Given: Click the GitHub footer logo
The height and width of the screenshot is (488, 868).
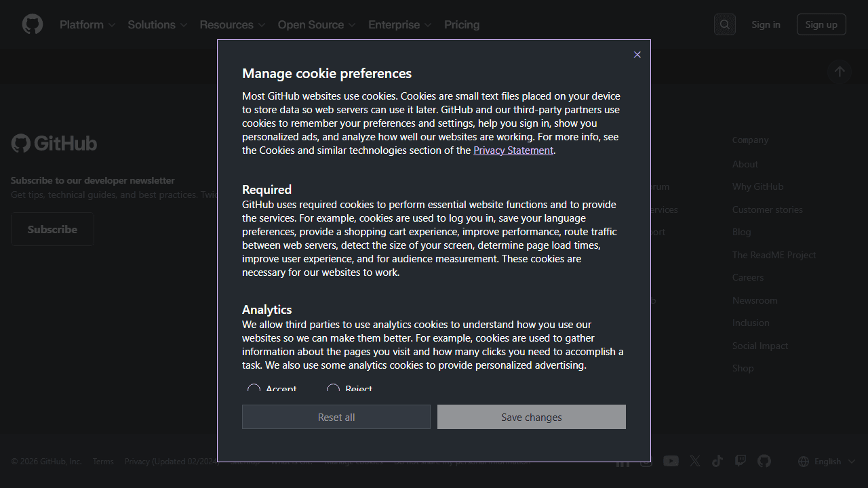Looking at the screenshot, I should [54, 143].
